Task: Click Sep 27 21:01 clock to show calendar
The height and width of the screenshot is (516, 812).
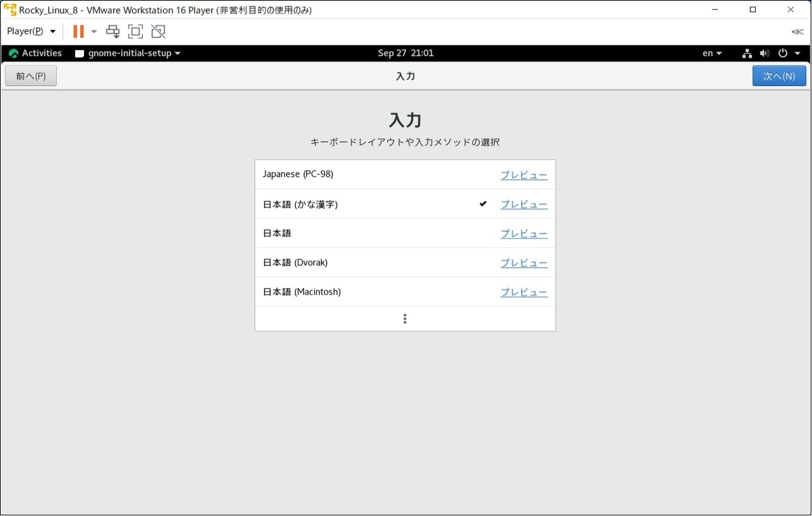Action: (x=406, y=53)
